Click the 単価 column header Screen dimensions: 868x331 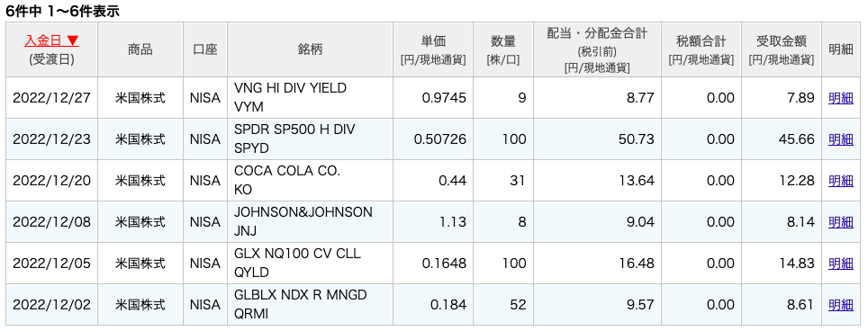433,49
